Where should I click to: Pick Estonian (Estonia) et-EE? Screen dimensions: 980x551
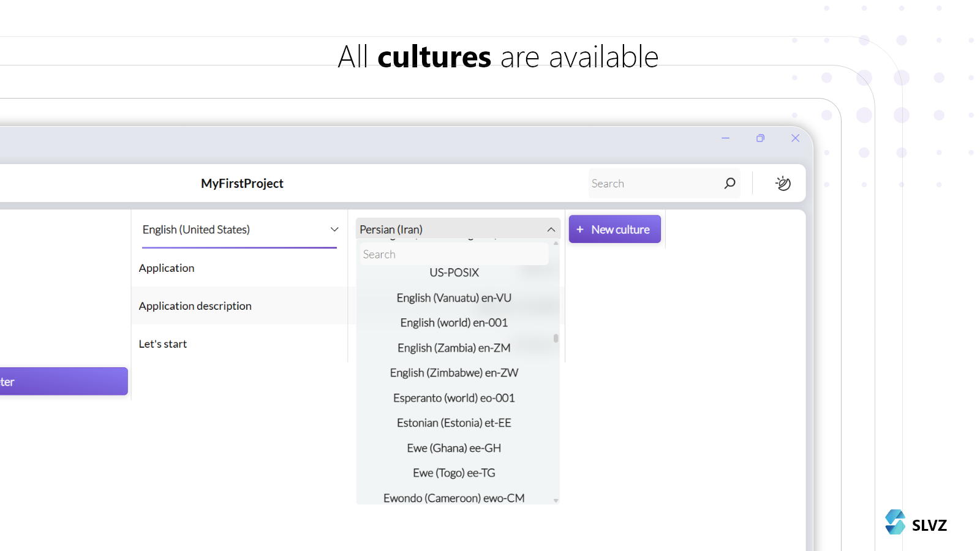(x=454, y=423)
